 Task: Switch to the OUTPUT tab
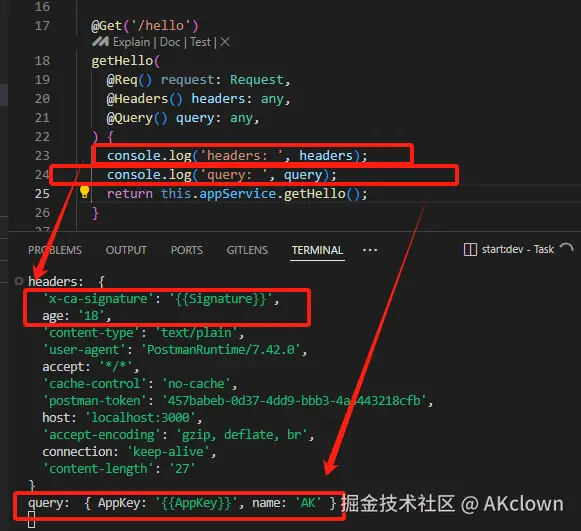coord(126,250)
